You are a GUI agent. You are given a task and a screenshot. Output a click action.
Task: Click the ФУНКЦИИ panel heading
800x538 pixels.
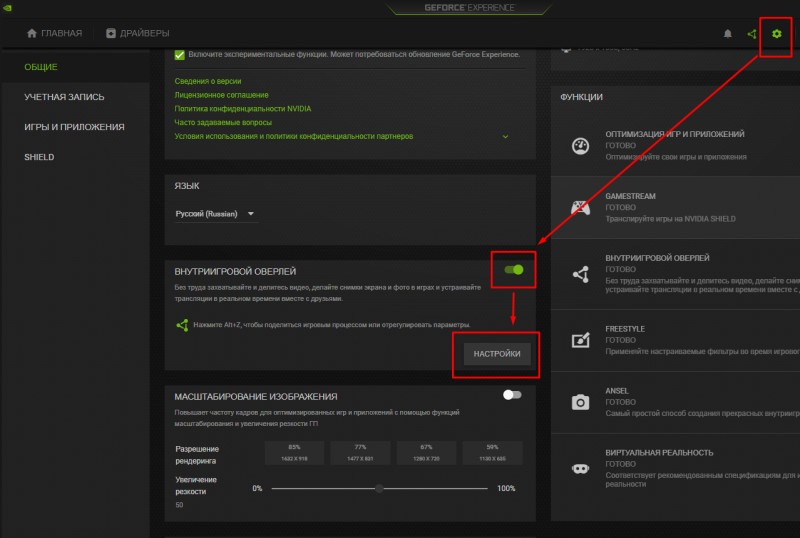(581, 97)
